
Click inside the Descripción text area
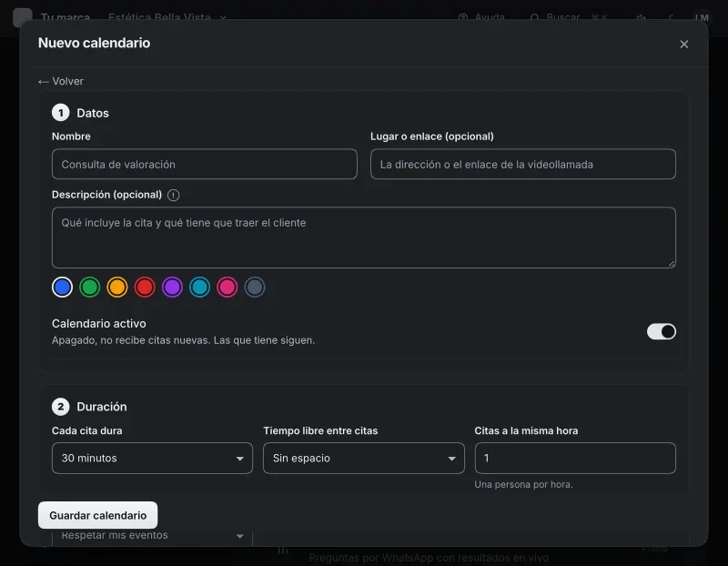[363, 238]
